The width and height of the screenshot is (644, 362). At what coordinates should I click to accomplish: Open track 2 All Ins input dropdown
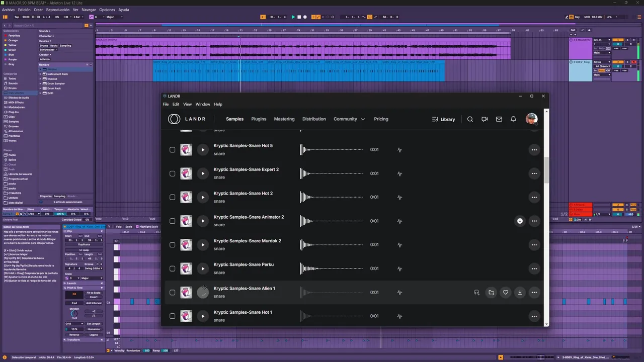click(x=602, y=62)
